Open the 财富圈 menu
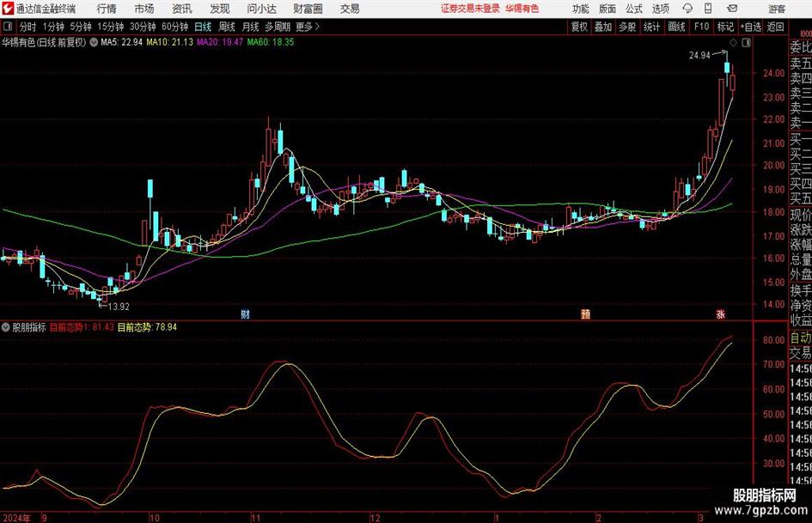 click(x=308, y=9)
